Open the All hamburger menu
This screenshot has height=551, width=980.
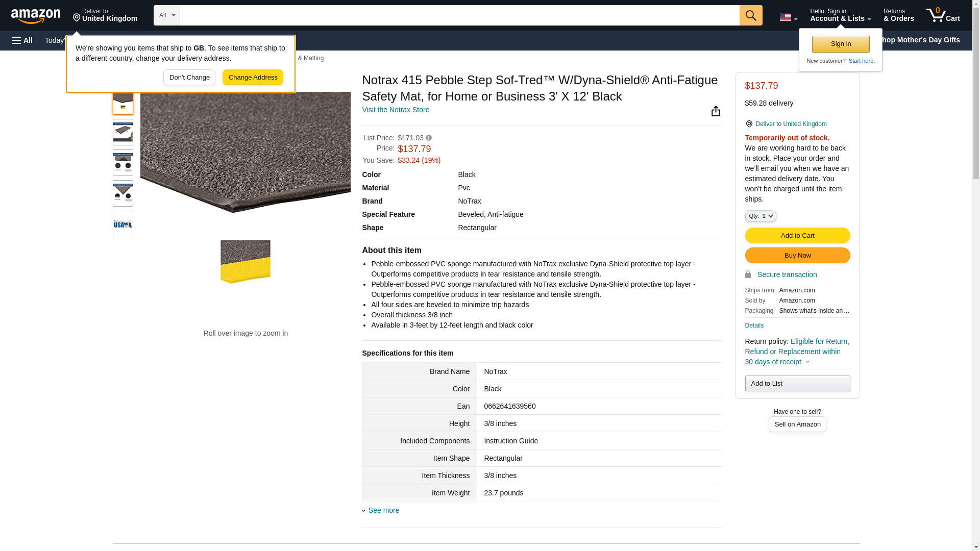(x=22, y=40)
